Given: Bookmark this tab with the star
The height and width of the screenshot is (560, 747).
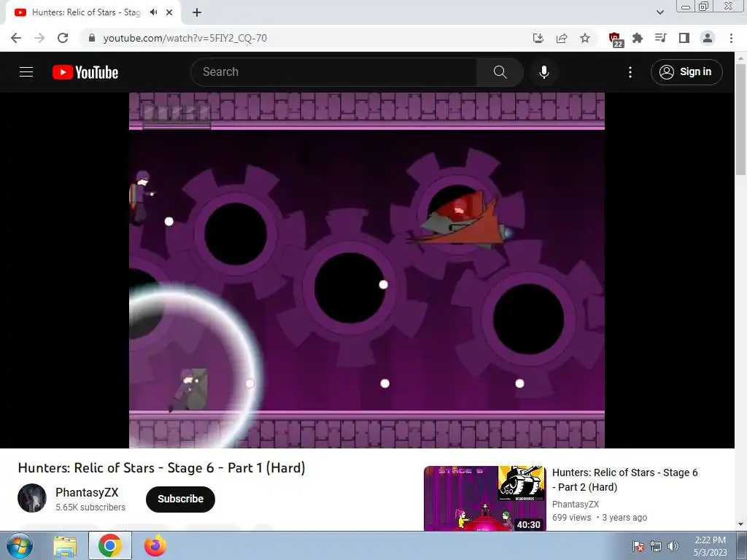Looking at the screenshot, I should pos(585,38).
